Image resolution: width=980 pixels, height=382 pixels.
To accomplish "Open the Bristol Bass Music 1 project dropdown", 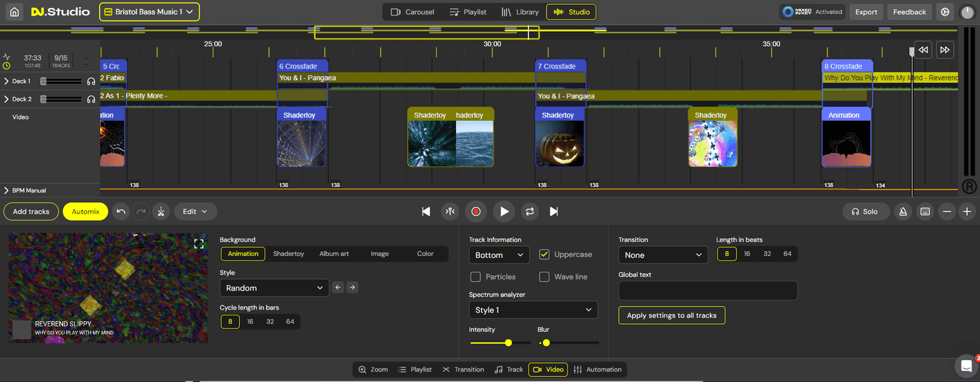I will point(150,11).
